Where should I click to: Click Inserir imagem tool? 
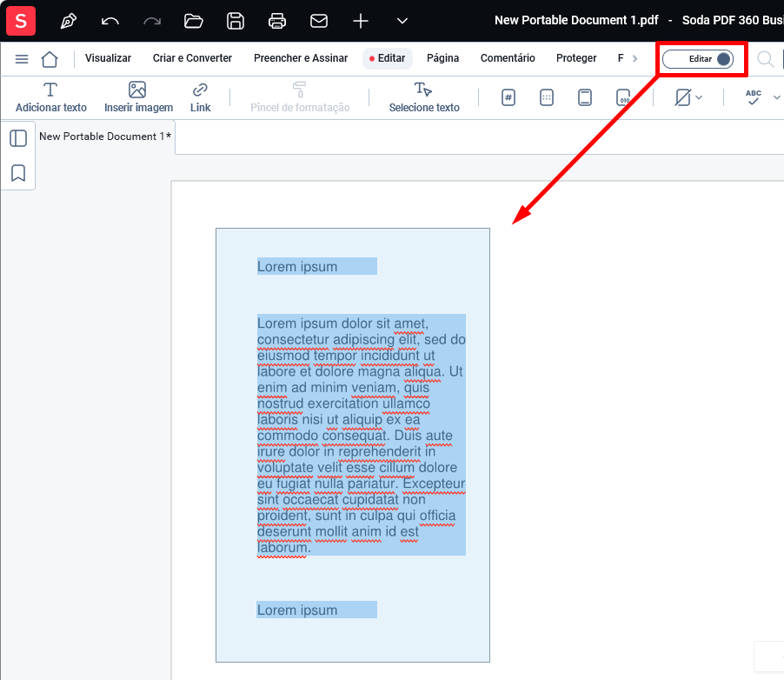(x=138, y=97)
